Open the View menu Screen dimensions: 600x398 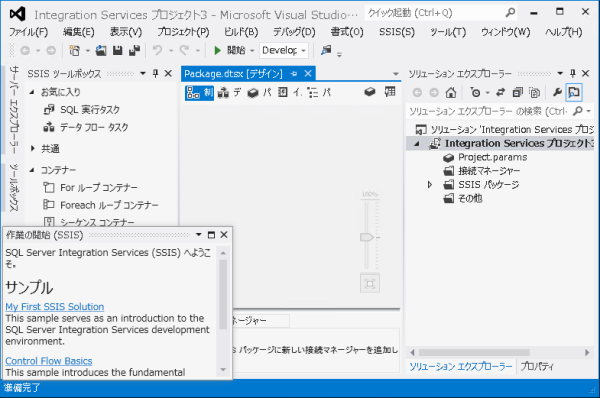click(126, 32)
